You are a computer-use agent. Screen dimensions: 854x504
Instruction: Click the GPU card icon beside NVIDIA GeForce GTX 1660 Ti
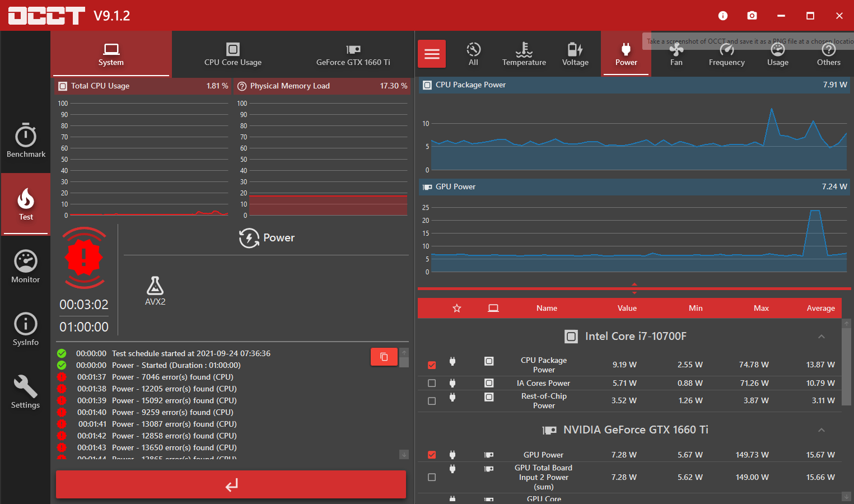549,430
